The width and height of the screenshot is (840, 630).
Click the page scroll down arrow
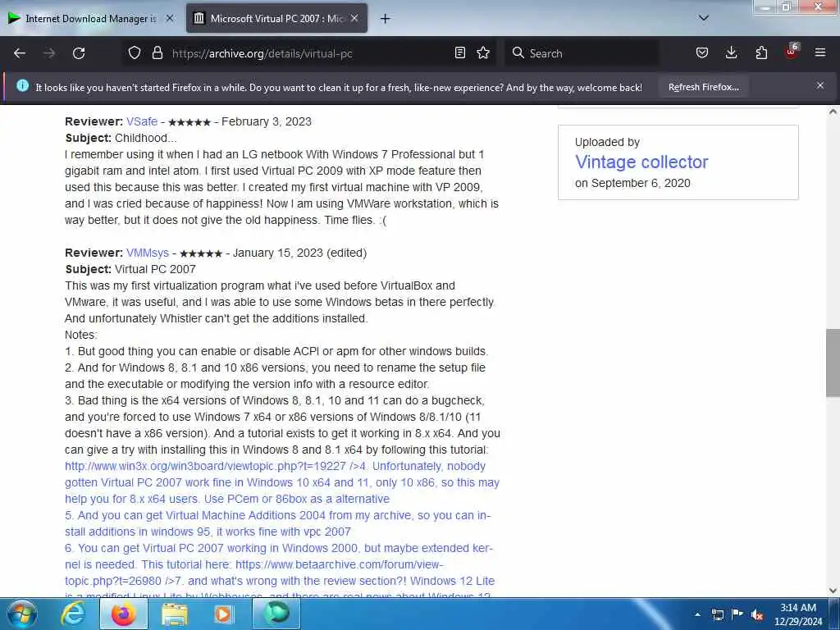[x=833, y=591]
